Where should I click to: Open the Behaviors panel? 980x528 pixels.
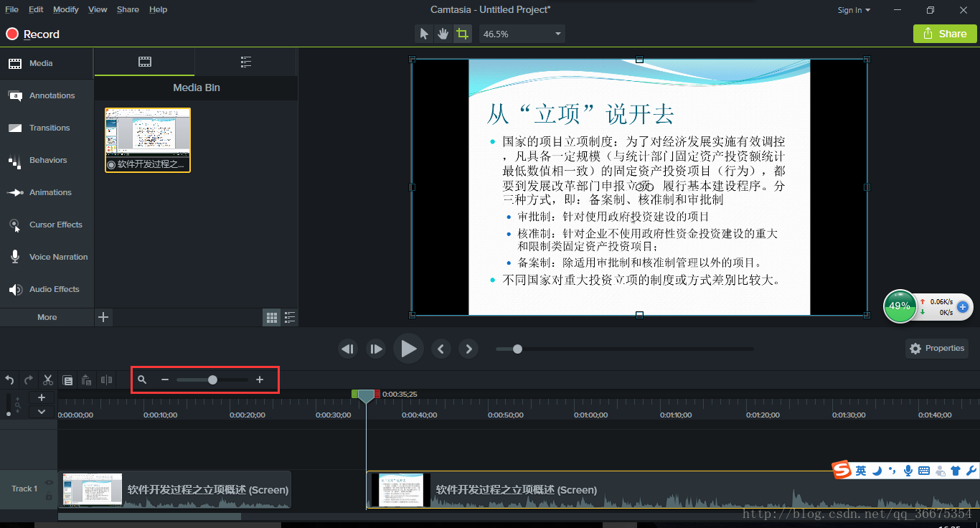tap(47, 160)
